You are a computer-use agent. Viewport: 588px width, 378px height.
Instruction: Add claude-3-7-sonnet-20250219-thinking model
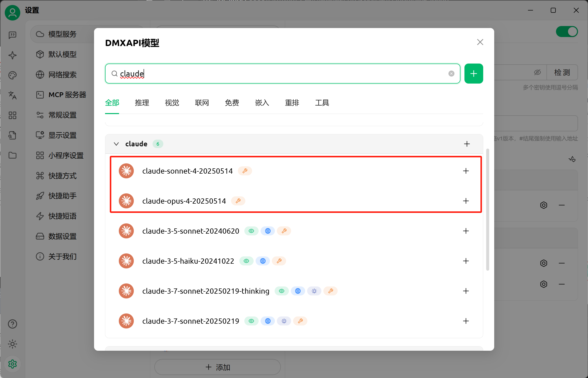coord(466,291)
